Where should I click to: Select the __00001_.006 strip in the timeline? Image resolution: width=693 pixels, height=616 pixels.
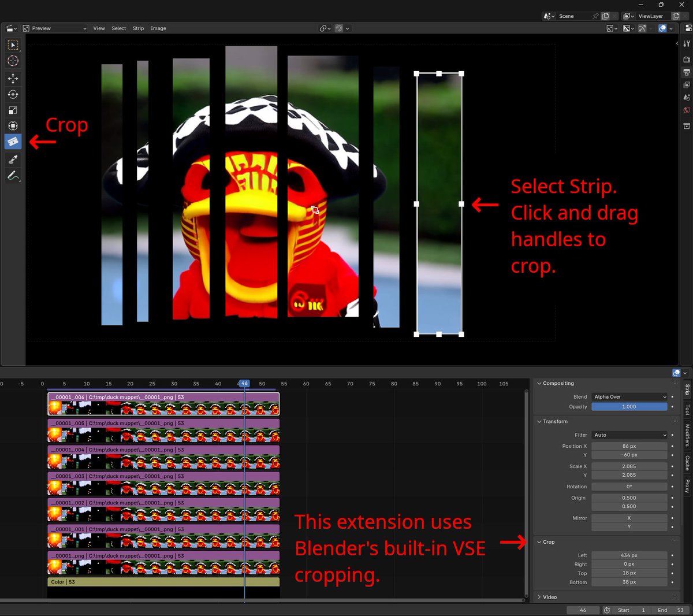tap(163, 404)
